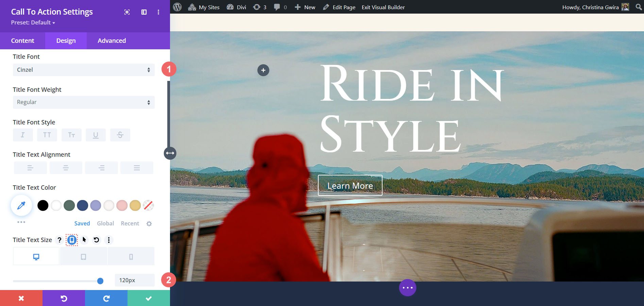Expand the Preset: Default dropdown
Screen dimensions: 644x306
click(33, 22)
